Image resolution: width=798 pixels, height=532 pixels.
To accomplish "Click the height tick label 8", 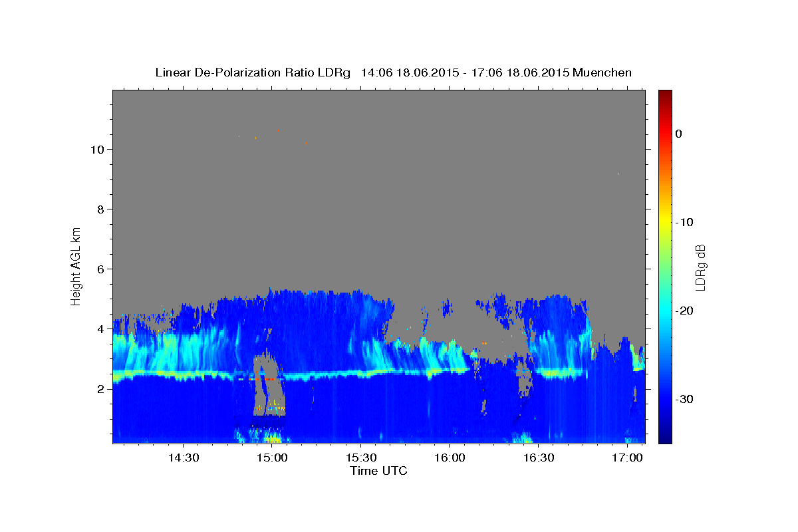I will [100, 209].
